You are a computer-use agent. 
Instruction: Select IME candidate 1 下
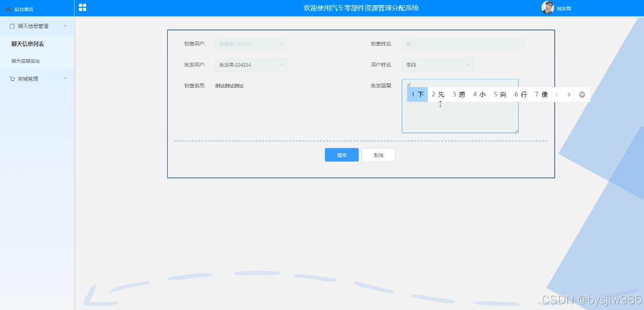(x=417, y=94)
